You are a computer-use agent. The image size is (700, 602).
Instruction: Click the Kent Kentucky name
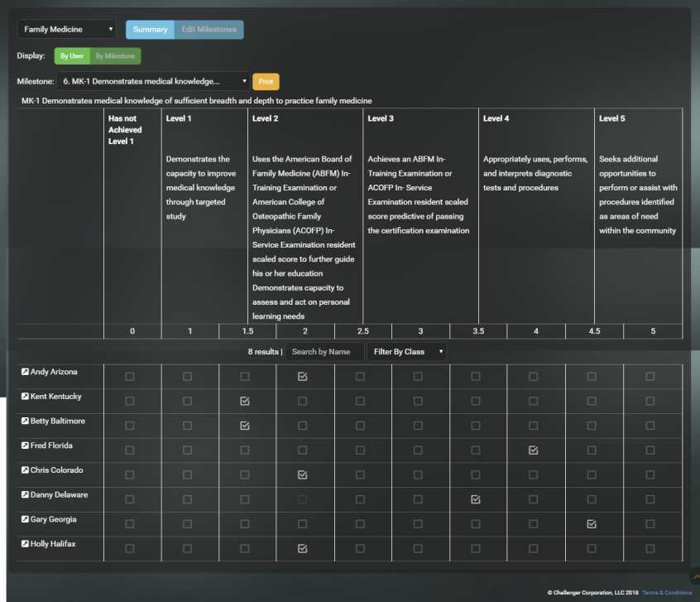56,397
